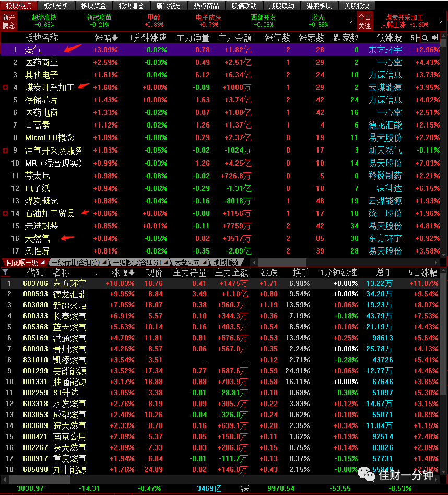This screenshot has width=448, height=495.
Task: Switch to the 板块分析 tab
Action: click(x=56, y=6)
